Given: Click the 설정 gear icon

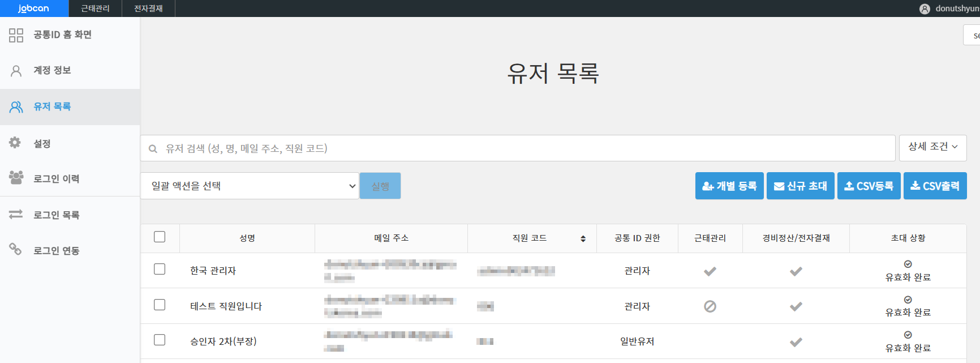Looking at the screenshot, I should coord(15,143).
